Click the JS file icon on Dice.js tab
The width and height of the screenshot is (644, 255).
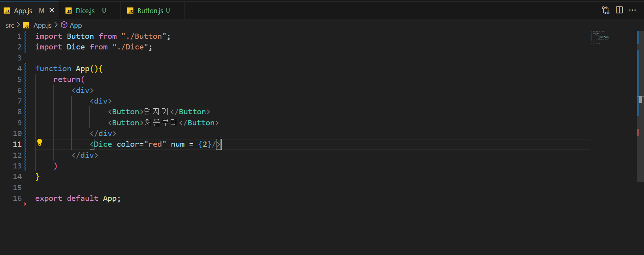pos(69,11)
